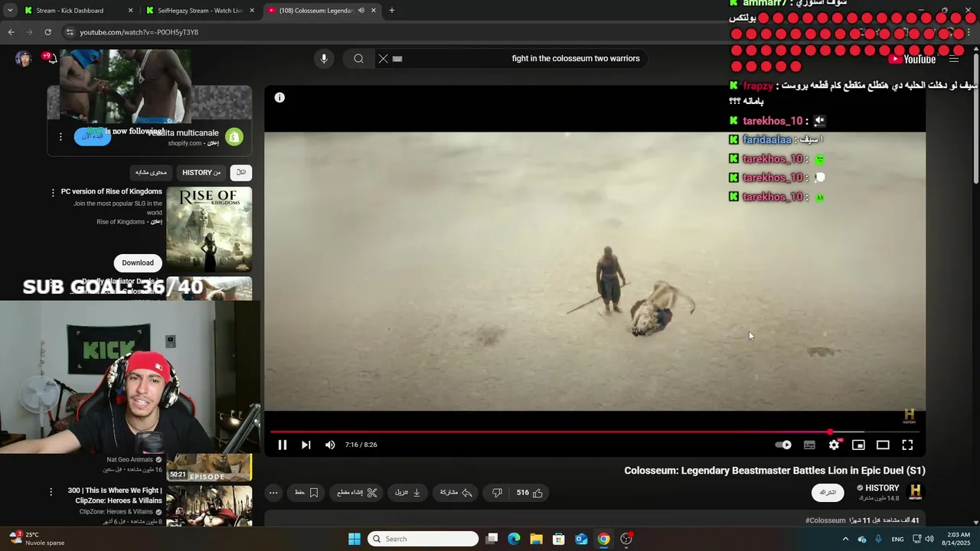Open the taskbar clock and date

(959, 539)
